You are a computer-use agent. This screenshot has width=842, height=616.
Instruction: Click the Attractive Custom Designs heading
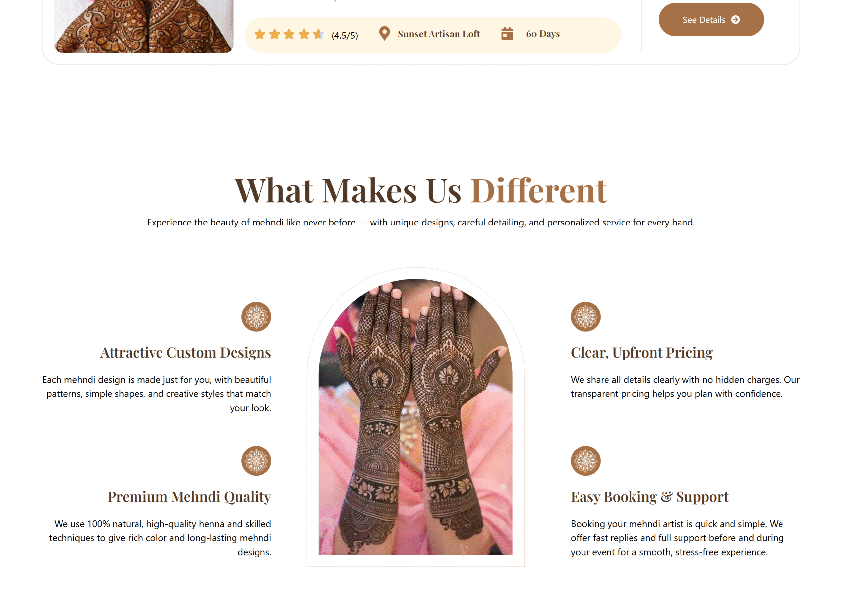(x=186, y=352)
